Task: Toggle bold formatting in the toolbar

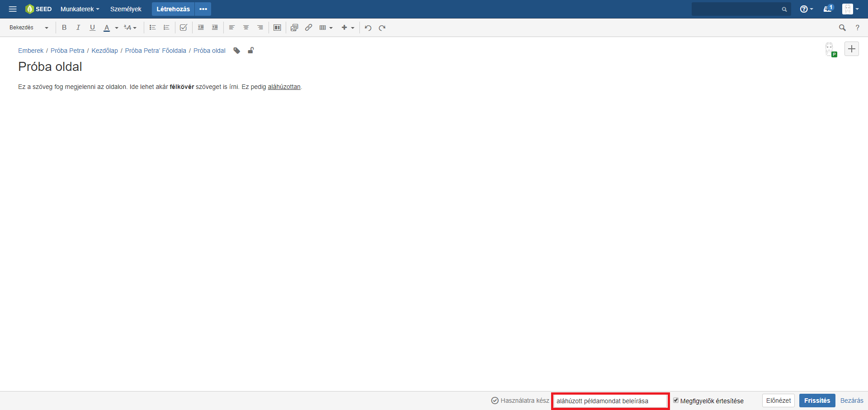Action: (64, 28)
